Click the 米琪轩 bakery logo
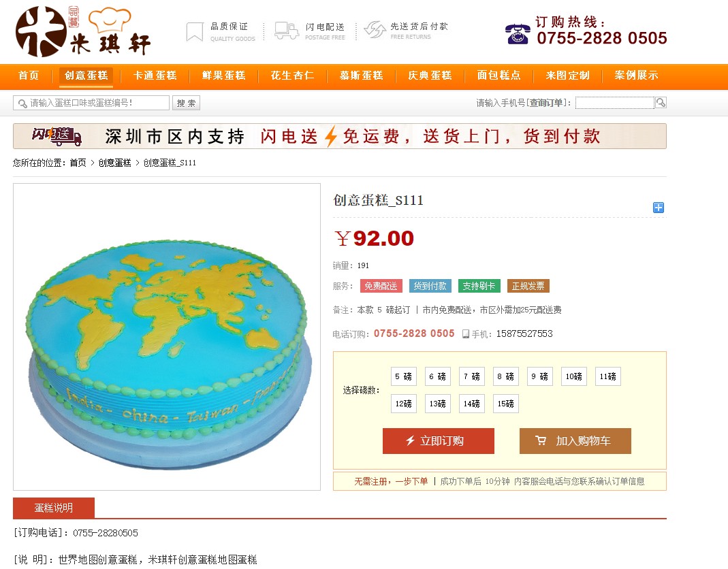This screenshot has height=569, width=728. [x=83, y=31]
